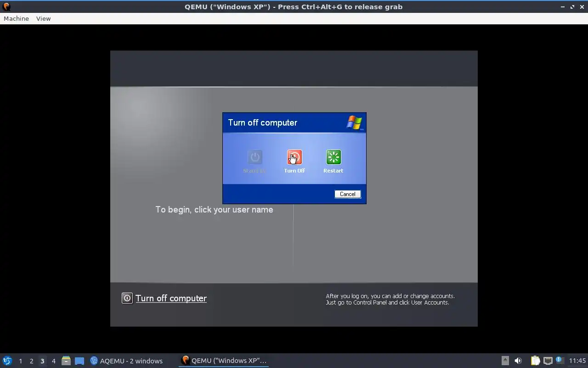The height and width of the screenshot is (368, 588).
Task: Switch to workspace 1 in pager
Action: coord(20,361)
